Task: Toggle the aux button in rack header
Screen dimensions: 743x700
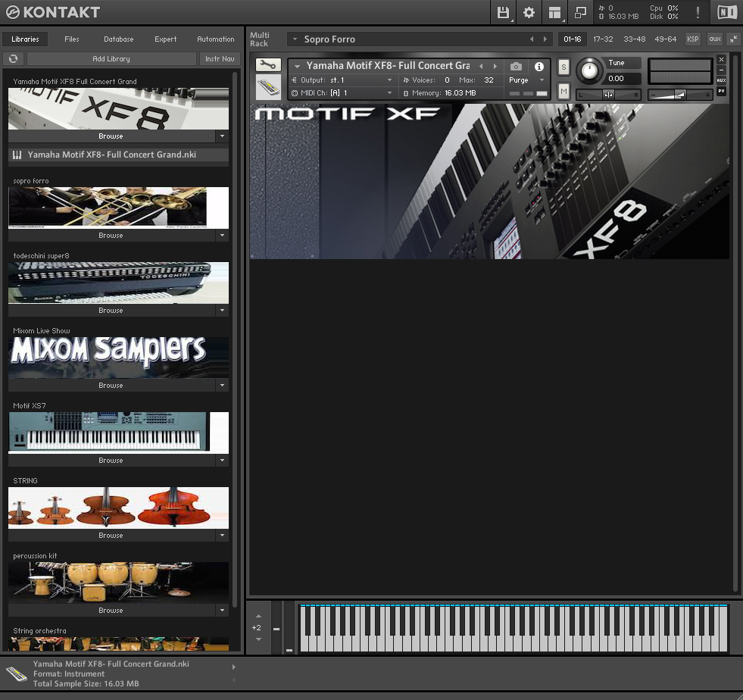Action: tap(715, 39)
